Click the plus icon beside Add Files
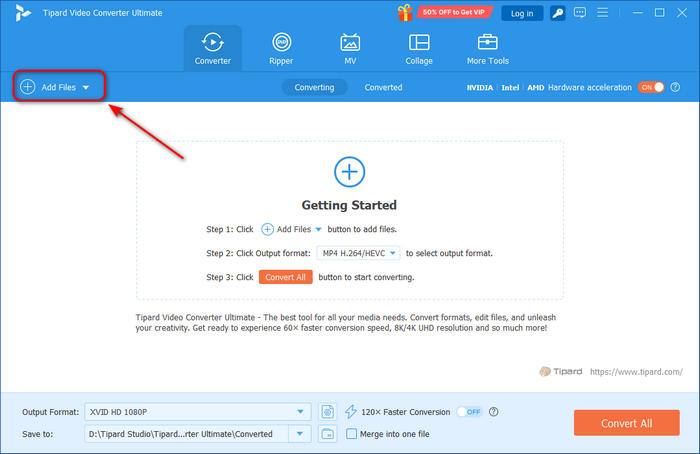The height and width of the screenshot is (454, 700). click(28, 87)
